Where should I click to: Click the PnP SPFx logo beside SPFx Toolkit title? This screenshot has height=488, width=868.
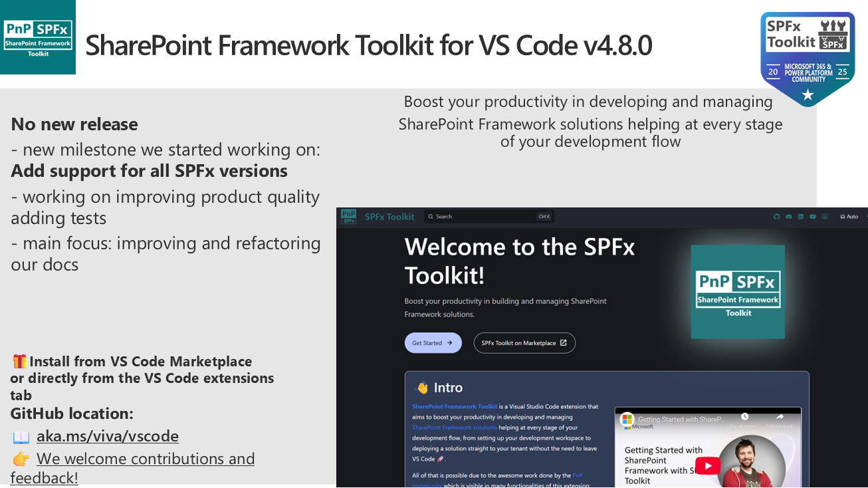pos(349,216)
